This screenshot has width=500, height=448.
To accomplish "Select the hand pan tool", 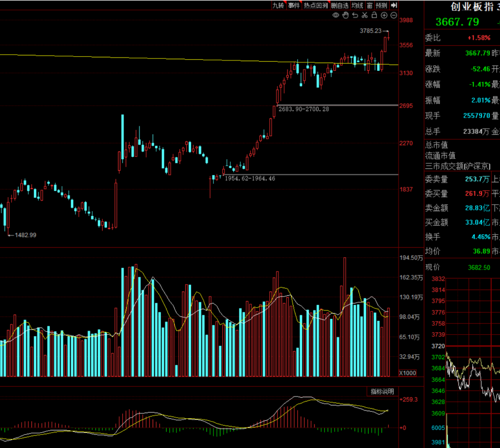I will tap(346, 15).
